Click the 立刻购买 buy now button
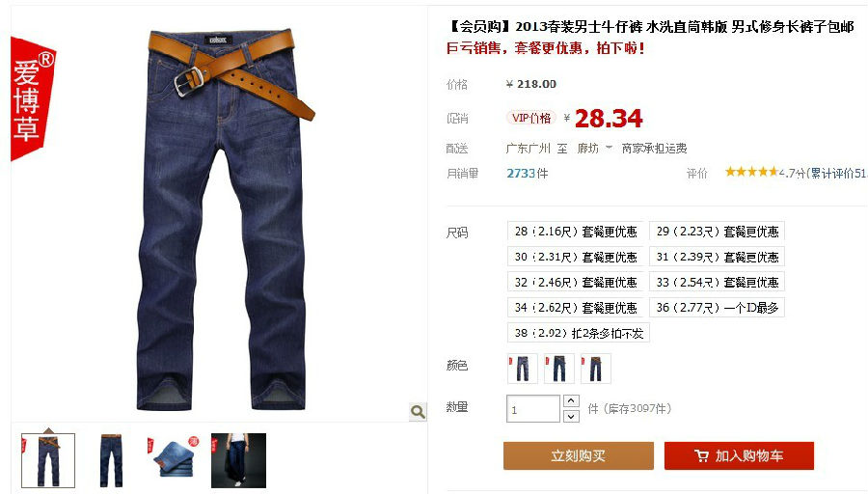 (x=579, y=455)
